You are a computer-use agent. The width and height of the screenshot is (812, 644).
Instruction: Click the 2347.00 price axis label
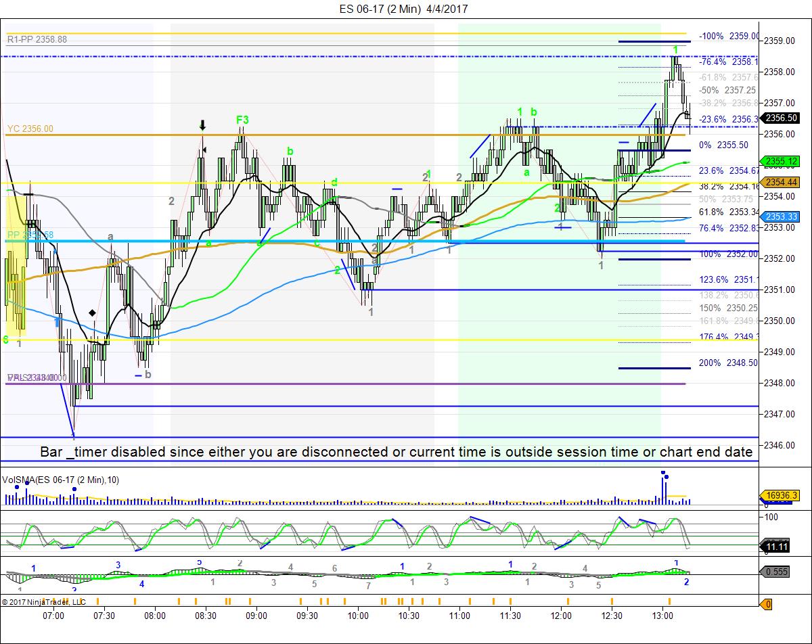pos(780,414)
